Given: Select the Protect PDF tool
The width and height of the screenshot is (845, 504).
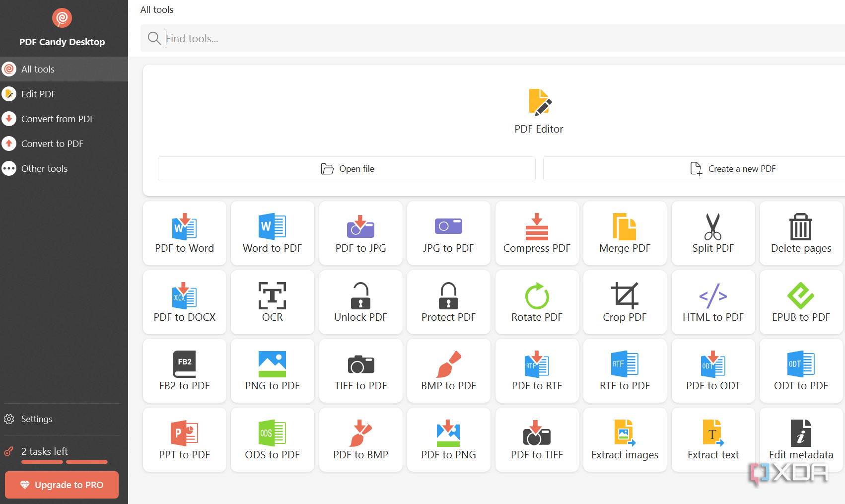Looking at the screenshot, I should [x=448, y=302].
